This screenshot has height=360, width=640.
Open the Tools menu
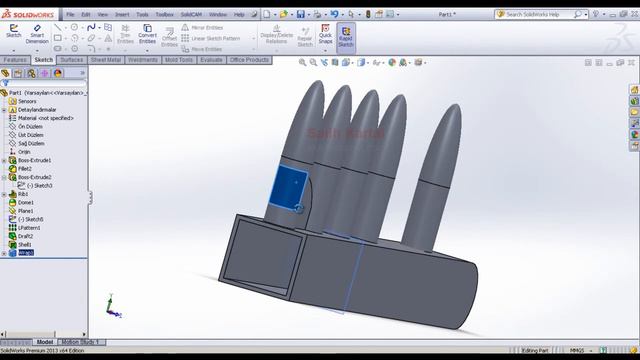tap(142, 14)
